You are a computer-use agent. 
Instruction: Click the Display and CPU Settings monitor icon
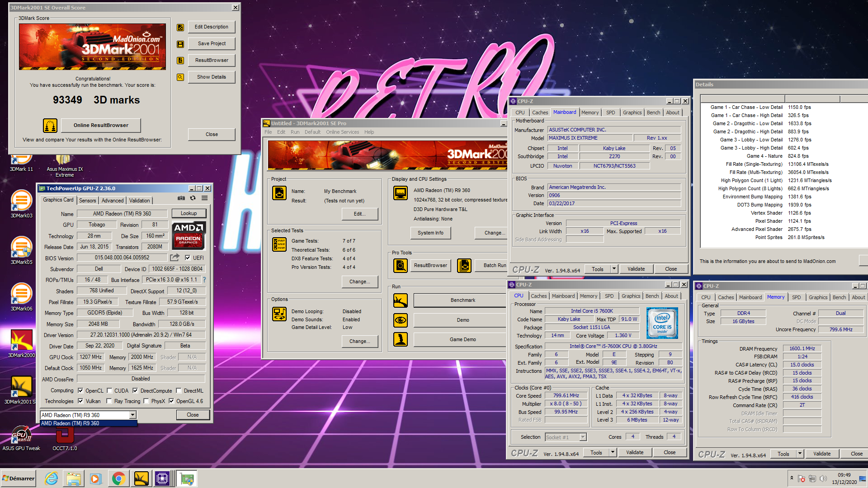pos(401,193)
